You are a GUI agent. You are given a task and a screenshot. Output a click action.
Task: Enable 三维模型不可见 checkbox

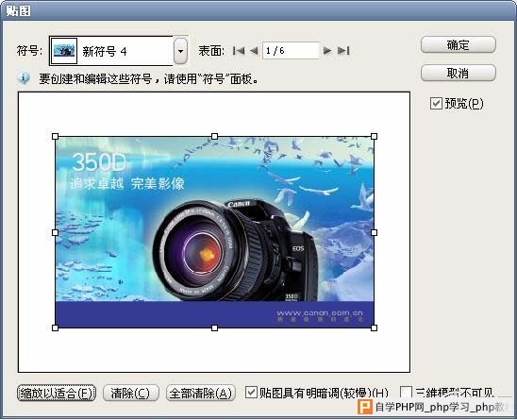pos(406,393)
